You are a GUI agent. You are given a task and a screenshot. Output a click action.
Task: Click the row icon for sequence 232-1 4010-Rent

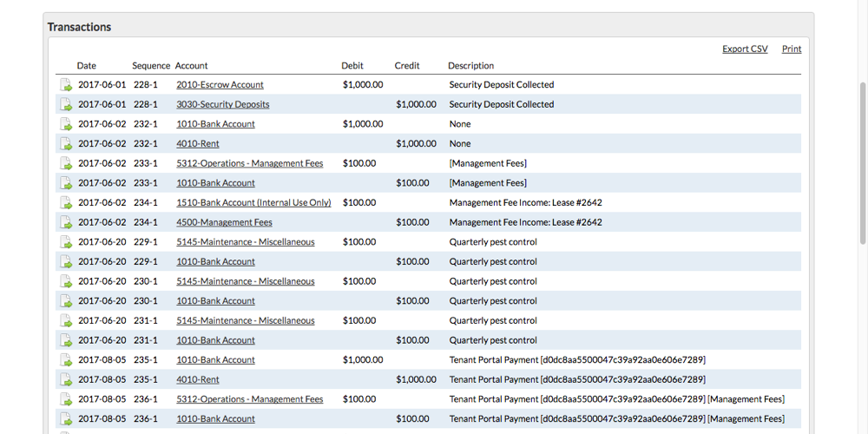pos(66,144)
